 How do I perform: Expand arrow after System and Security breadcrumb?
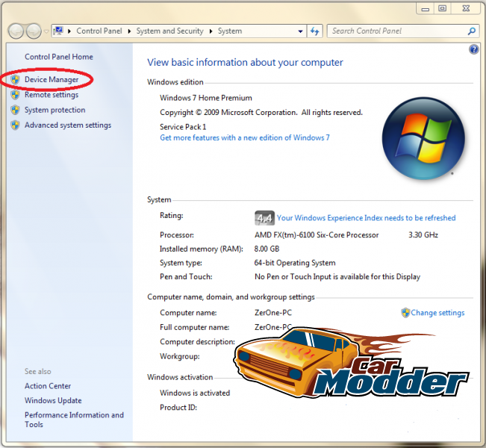[x=211, y=31]
